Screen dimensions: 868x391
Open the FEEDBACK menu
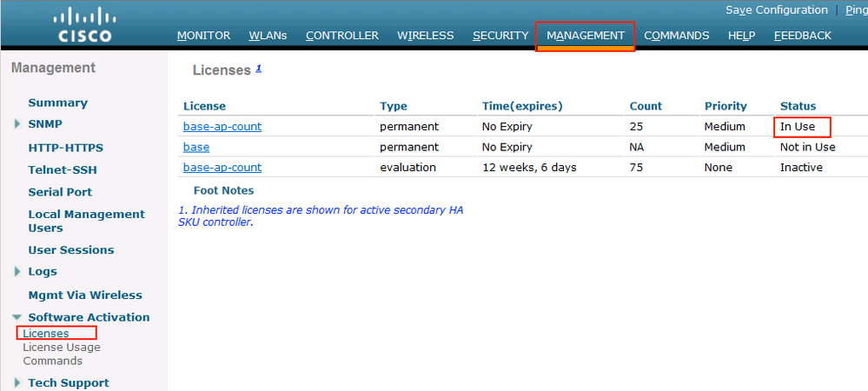pyautogui.click(x=803, y=36)
